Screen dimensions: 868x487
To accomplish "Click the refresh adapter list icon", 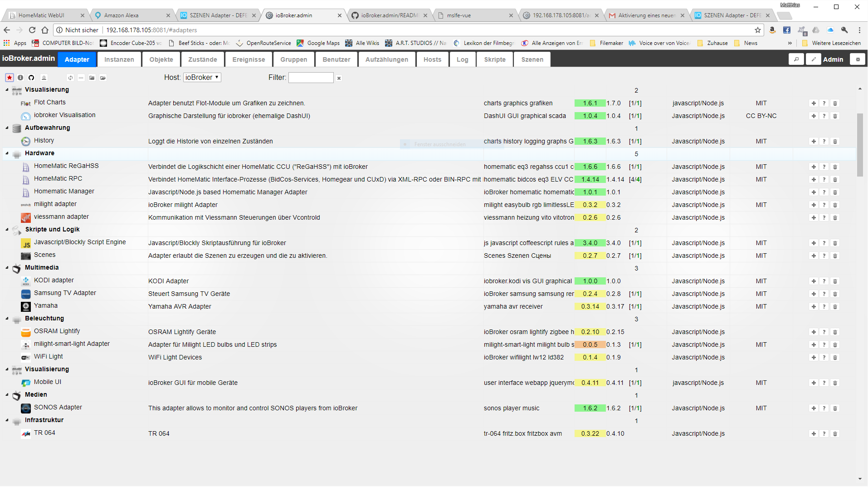I will point(70,78).
